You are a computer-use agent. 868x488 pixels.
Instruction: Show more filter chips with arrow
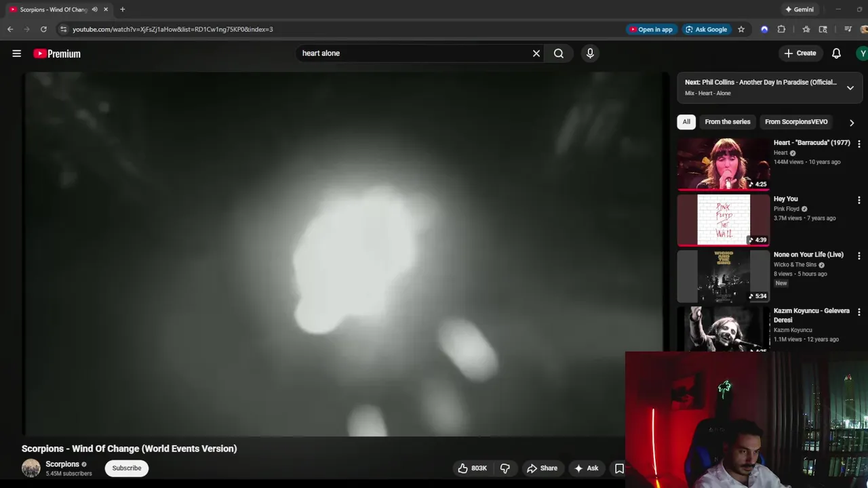click(852, 123)
